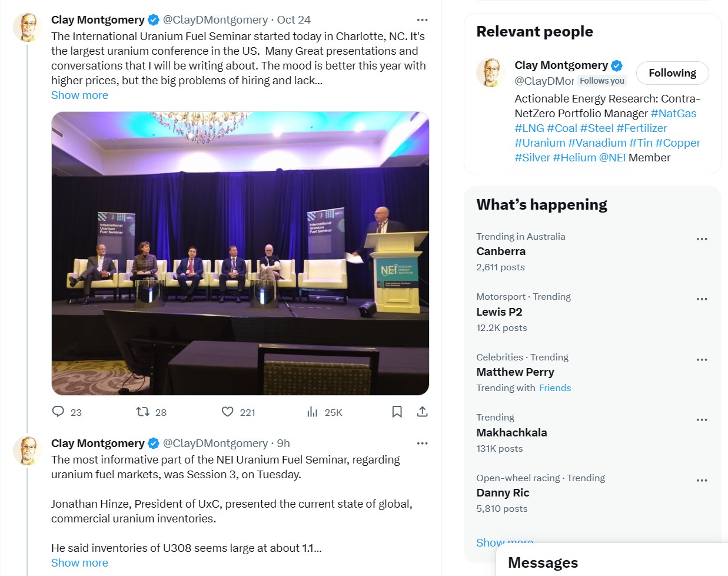Toggle the Following button for Clay Montgomery
Viewport: 728px width, 576px height.
coord(672,73)
